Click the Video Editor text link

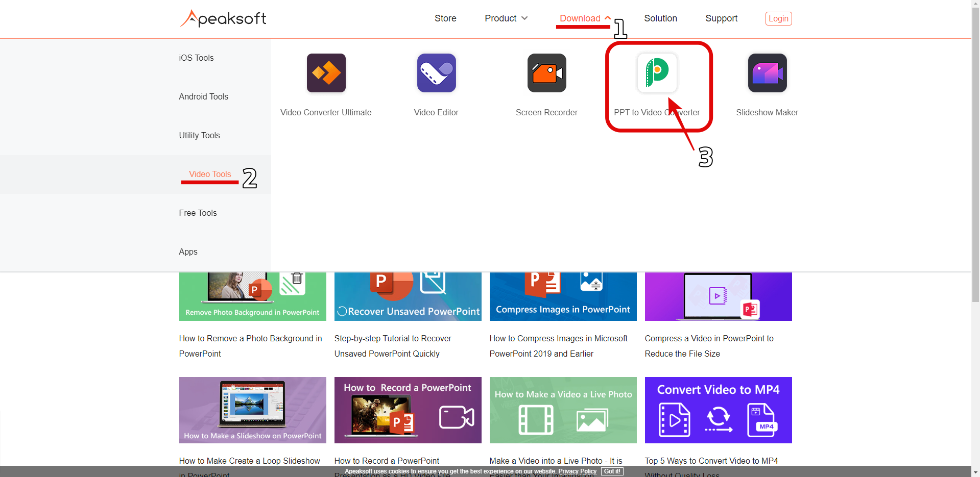pos(436,113)
